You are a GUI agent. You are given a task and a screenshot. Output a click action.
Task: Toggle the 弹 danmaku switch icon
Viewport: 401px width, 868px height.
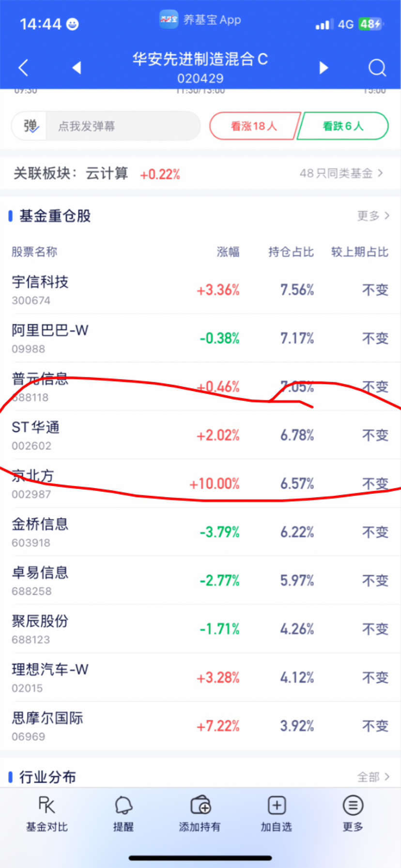(x=31, y=126)
